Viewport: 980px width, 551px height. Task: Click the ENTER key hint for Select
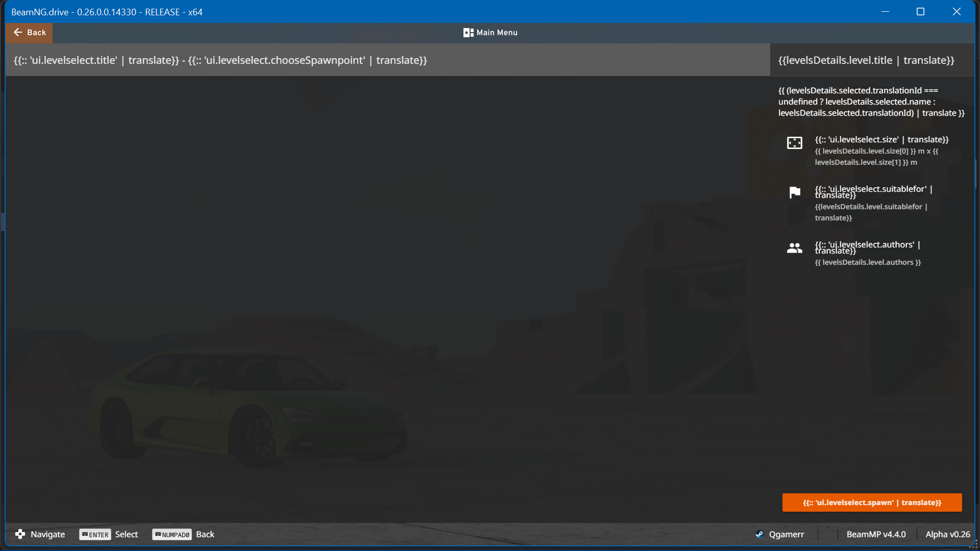pos(95,535)
